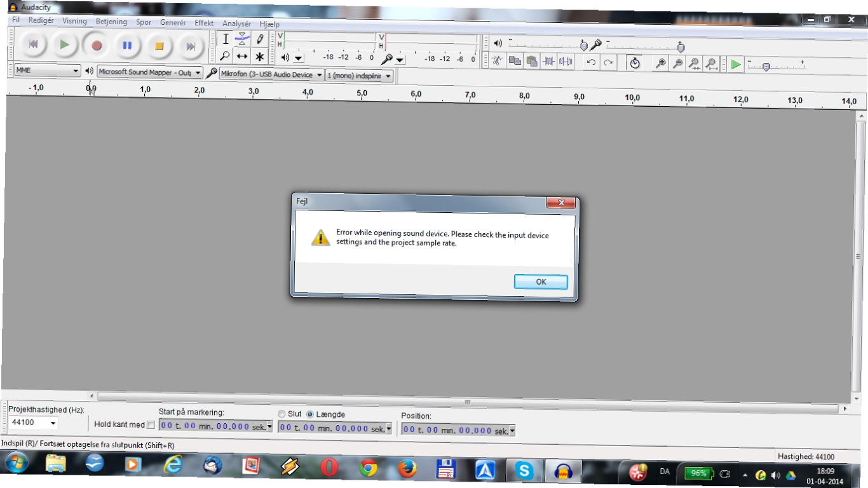Viewport: 868px width, 488px height.
Task: Open the Redigér menu
Action: tap(41, 20)
